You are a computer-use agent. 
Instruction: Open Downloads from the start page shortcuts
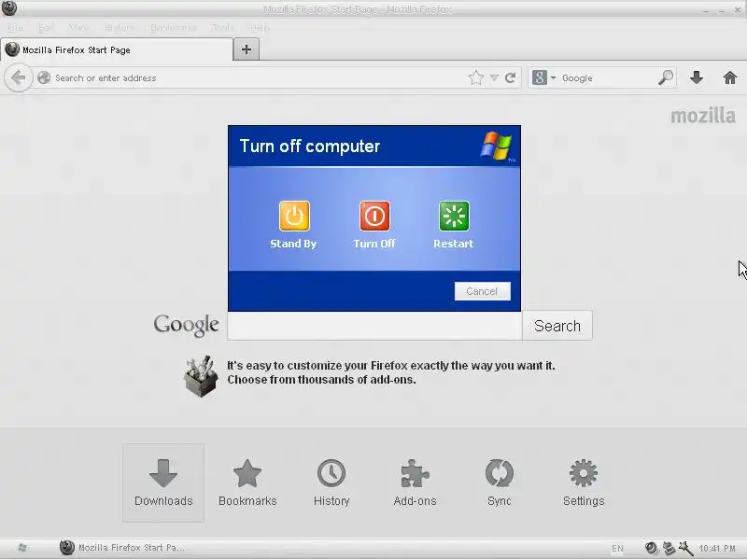[163, 483]
